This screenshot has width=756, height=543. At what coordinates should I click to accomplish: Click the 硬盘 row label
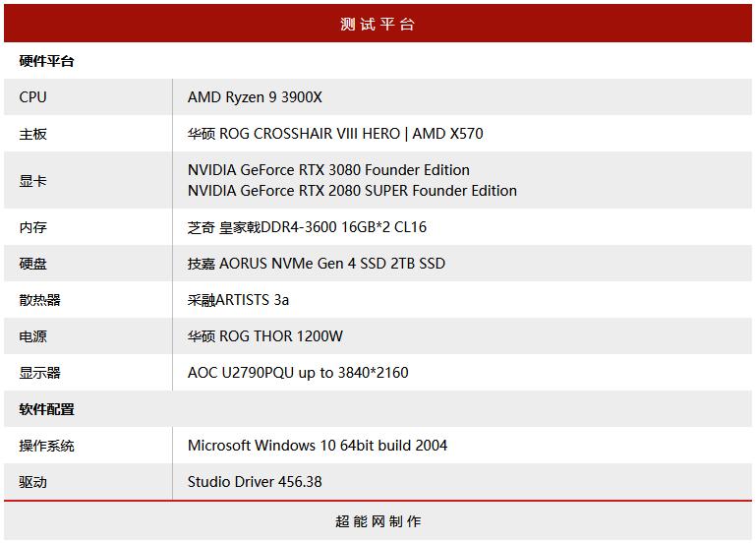click(x=32, y=264)
